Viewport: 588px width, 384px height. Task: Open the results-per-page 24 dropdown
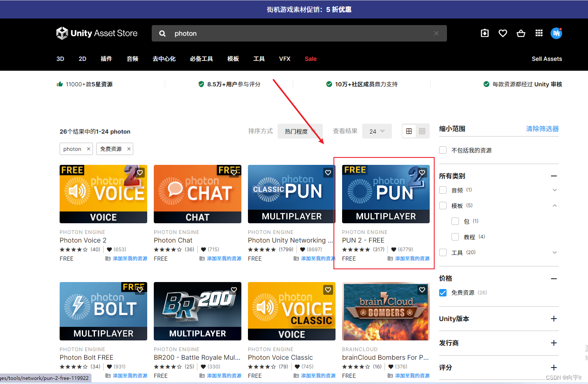(x=377, y=131)
